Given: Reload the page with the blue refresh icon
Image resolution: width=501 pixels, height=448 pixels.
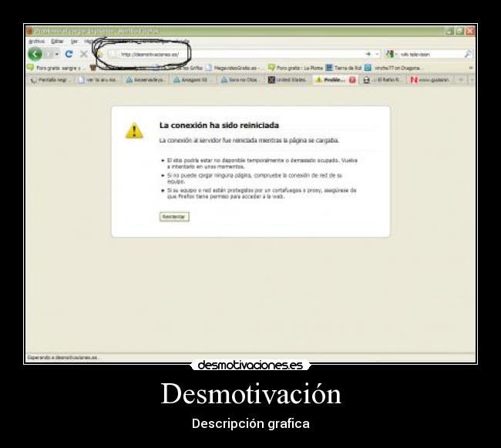Looking at the screenshot, I should (69, 54).
